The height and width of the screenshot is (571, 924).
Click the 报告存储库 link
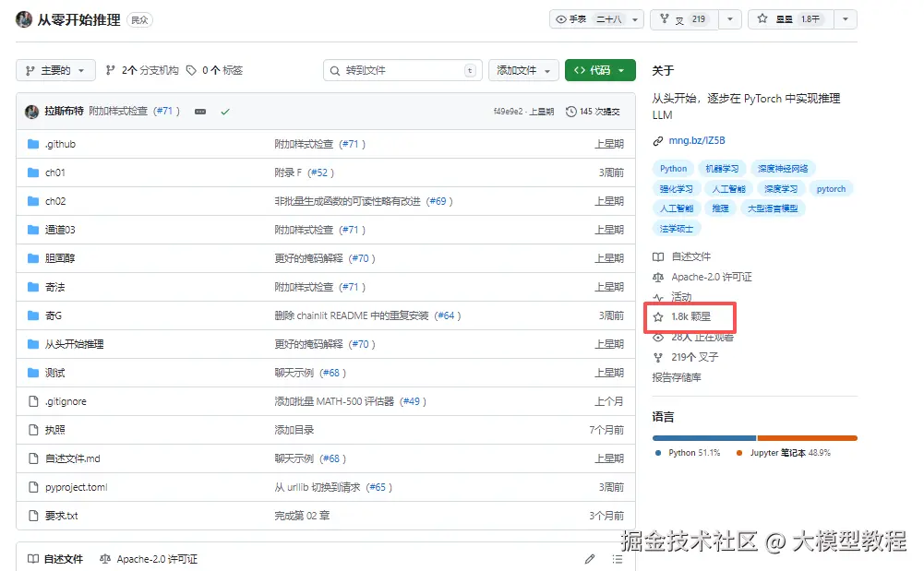(677, 377)
